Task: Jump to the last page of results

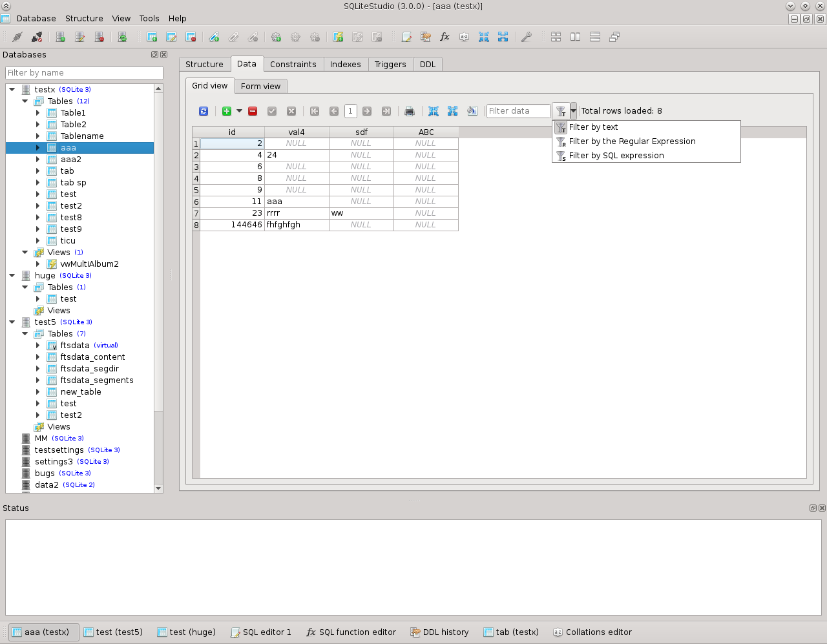Action: tap(386, 110)
